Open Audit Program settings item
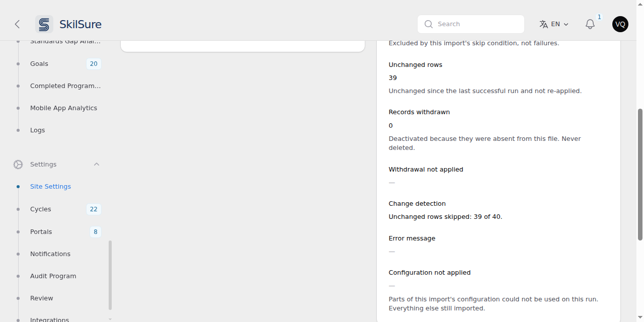644x322 pixels. (x=53, y=276)
